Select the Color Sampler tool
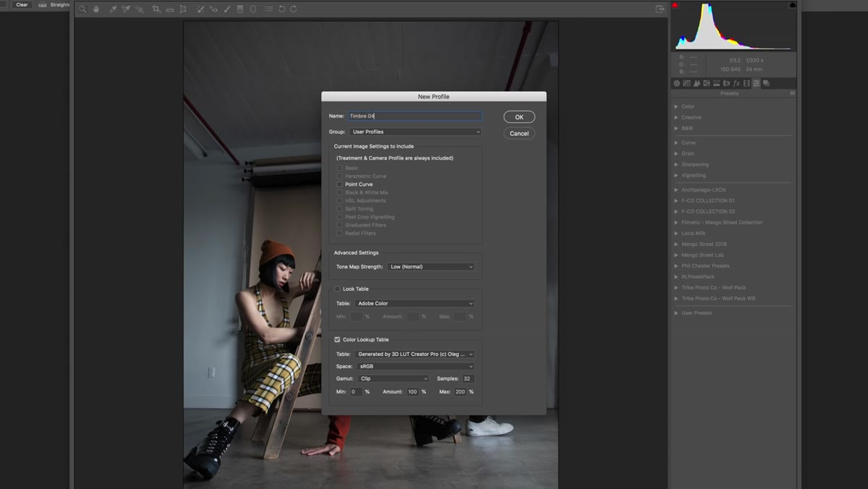This screenshot has width=868, height=489. click(126, 9)
